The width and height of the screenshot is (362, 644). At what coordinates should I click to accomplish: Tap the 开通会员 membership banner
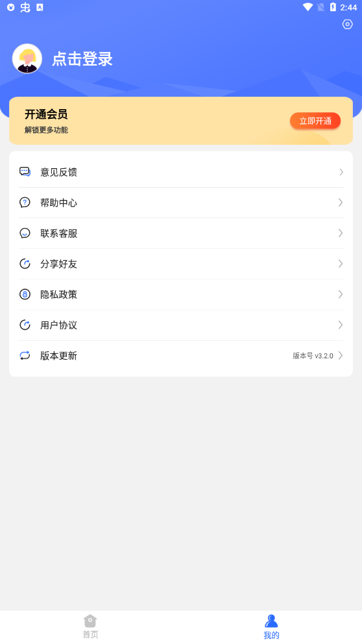(x=181, y=121)
